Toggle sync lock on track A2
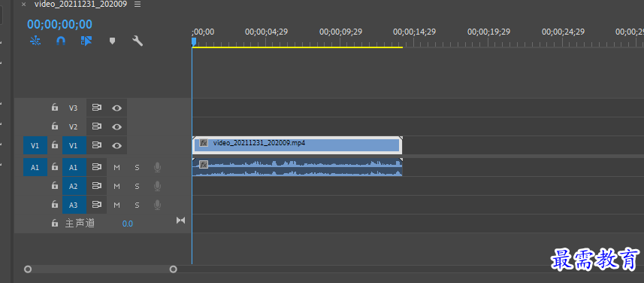Image resolution: width=644 pixels, height=283 pixels. [97, 186]
